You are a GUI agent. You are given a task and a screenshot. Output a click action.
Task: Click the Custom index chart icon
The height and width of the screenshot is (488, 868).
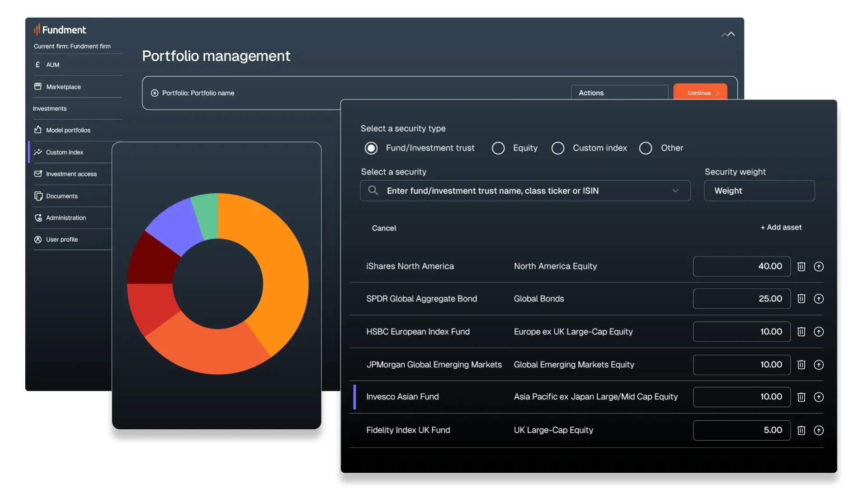[x=38, y=152]
